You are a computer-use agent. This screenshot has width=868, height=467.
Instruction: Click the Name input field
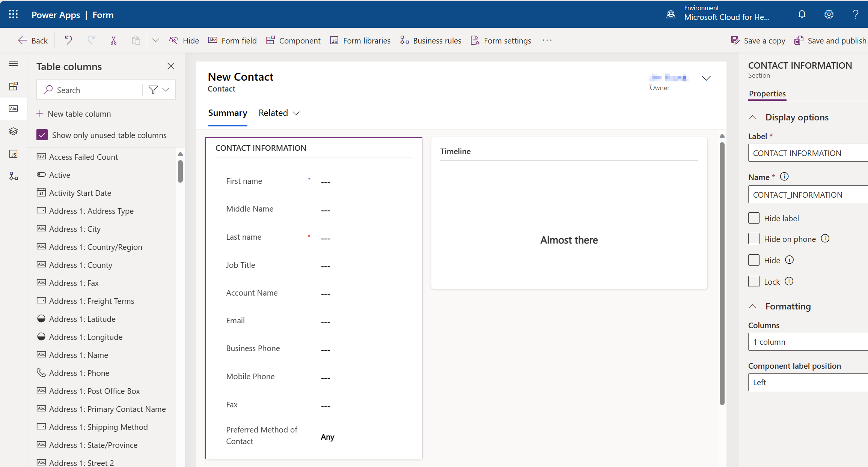coord(808,195)
